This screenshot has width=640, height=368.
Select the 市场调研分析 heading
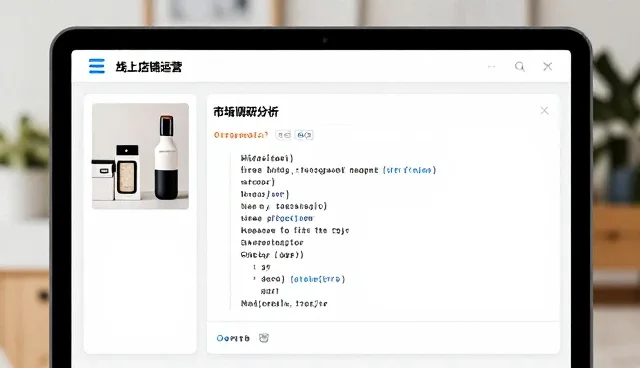coord(246,112)
